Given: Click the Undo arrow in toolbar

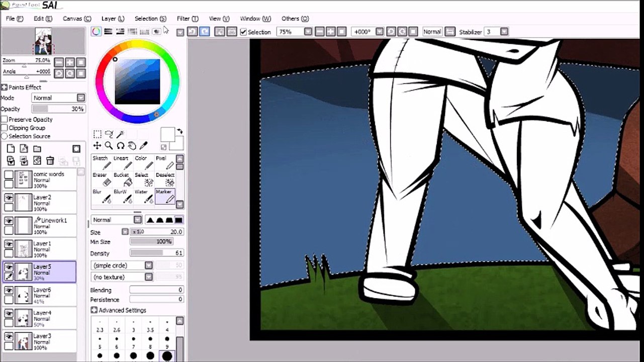Looking at the screenshot, I should 192,32.
